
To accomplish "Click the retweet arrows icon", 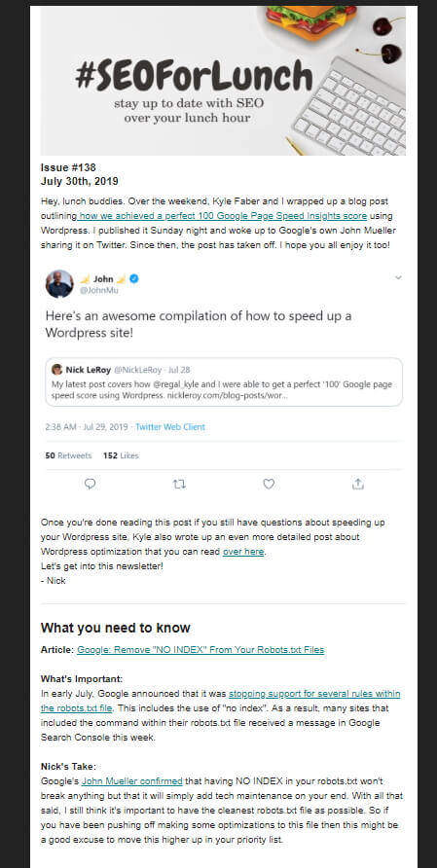I will coord(179,485).
